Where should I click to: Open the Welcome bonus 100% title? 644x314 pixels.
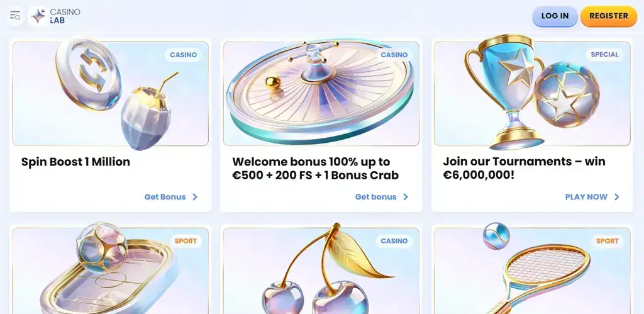point(316,169)
